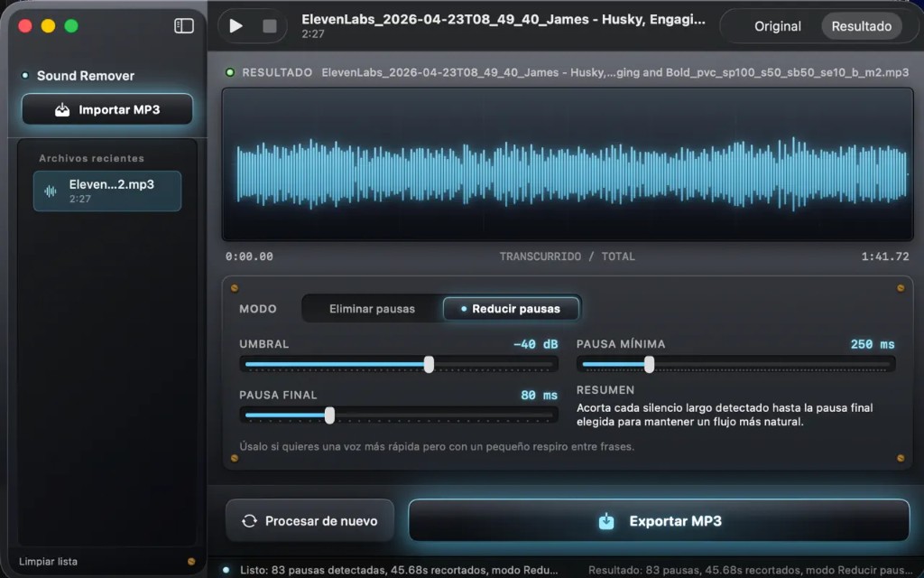
Task: Click the Importar MP3 button
Action: 107,109
